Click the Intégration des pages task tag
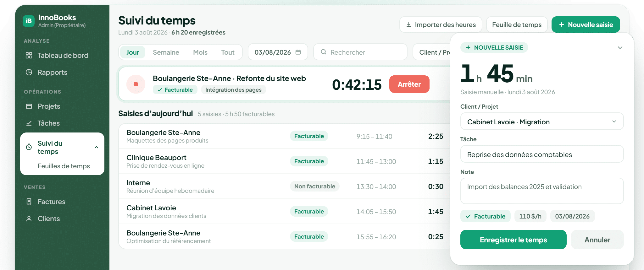This screenshot has width=644, height=270. (233, 90)
